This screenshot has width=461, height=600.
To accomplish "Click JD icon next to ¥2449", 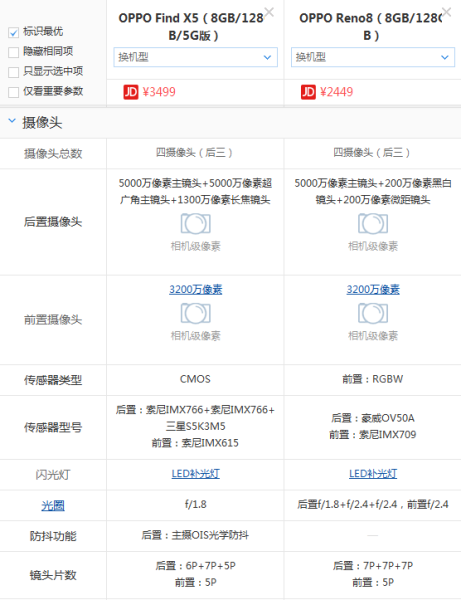I will [x=308, y=92].
